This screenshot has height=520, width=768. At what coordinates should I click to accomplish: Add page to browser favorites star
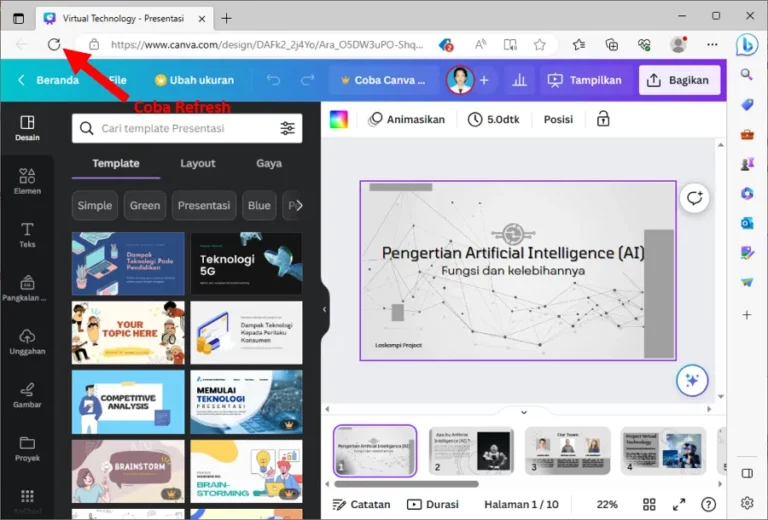(x=539, y=45)
